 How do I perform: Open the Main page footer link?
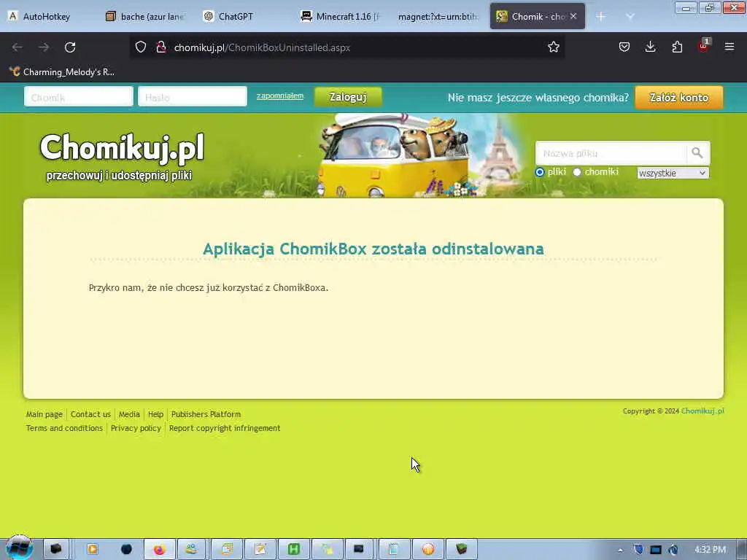44,414
